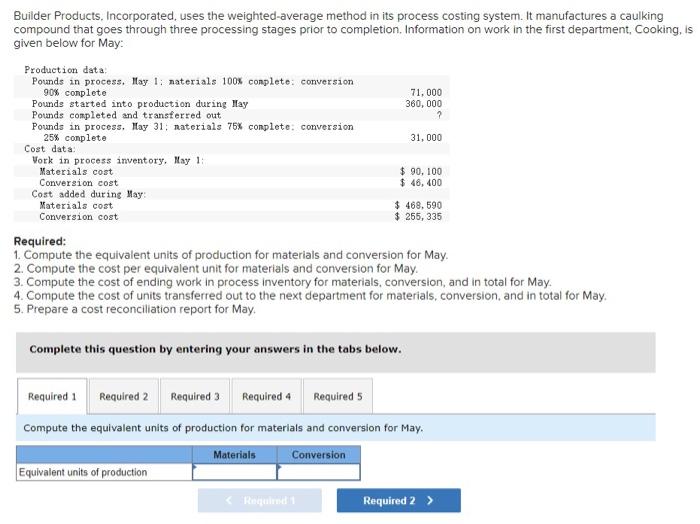Click the Materials equivalent units input field
Screen dimensions: 700x524
(x=234, y=472)
